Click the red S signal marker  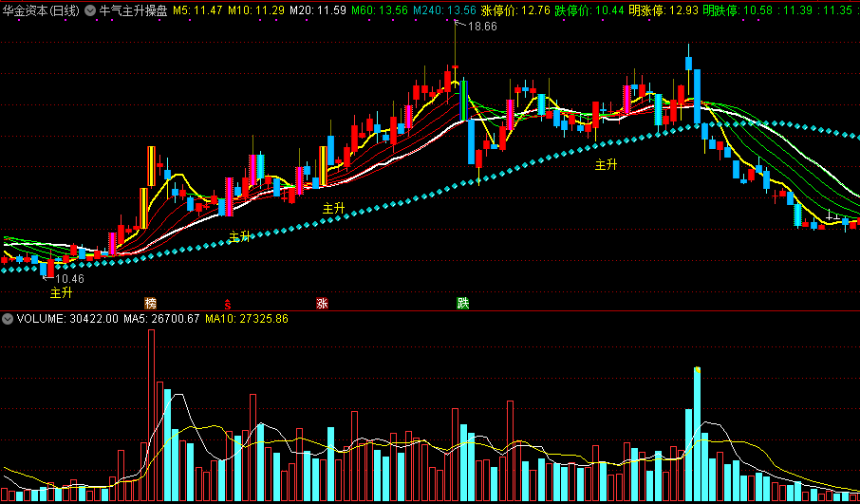coord(228,304)
